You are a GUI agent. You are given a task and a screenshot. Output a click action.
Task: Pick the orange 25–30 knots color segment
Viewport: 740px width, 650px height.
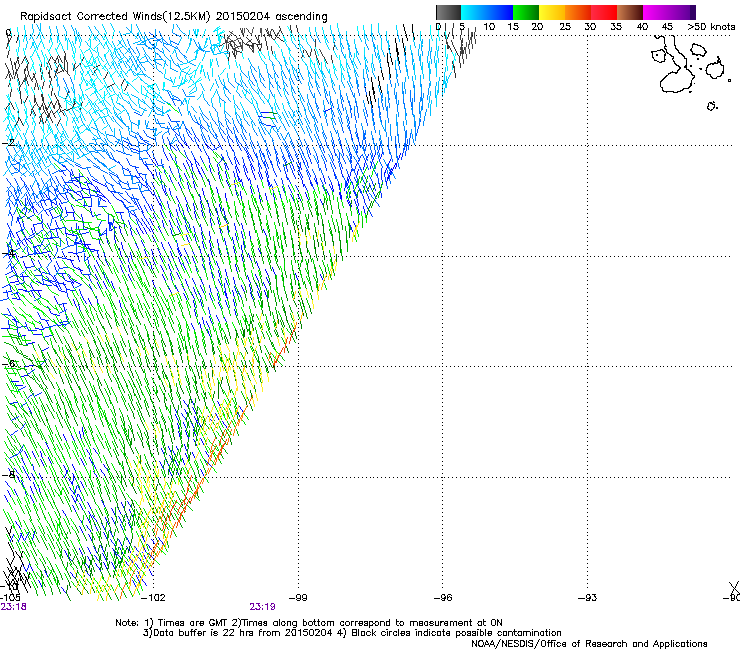(x=578, y=12)
